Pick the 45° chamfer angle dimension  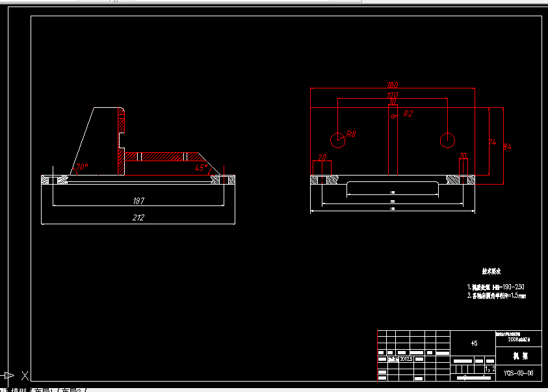[202, 168]
